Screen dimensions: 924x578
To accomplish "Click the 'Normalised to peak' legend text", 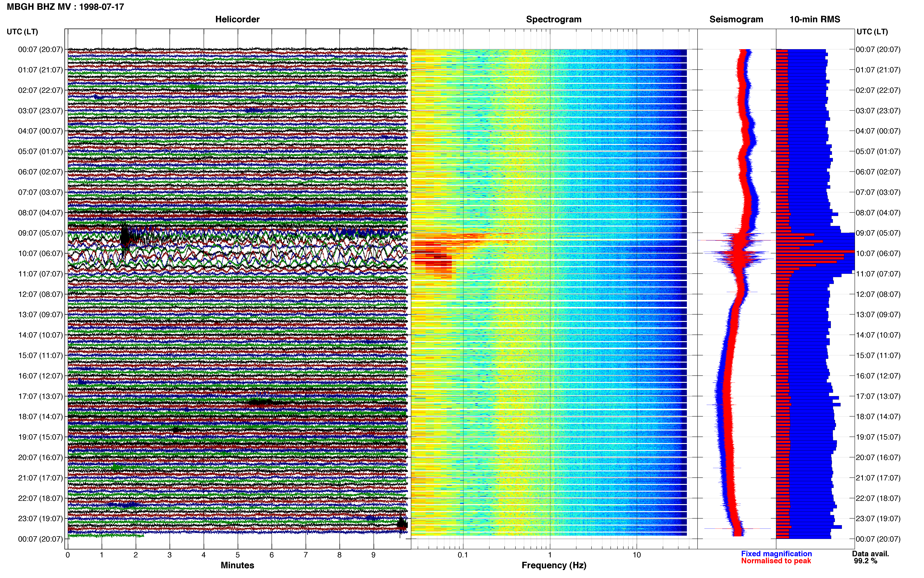I will (x=776, y=561).
